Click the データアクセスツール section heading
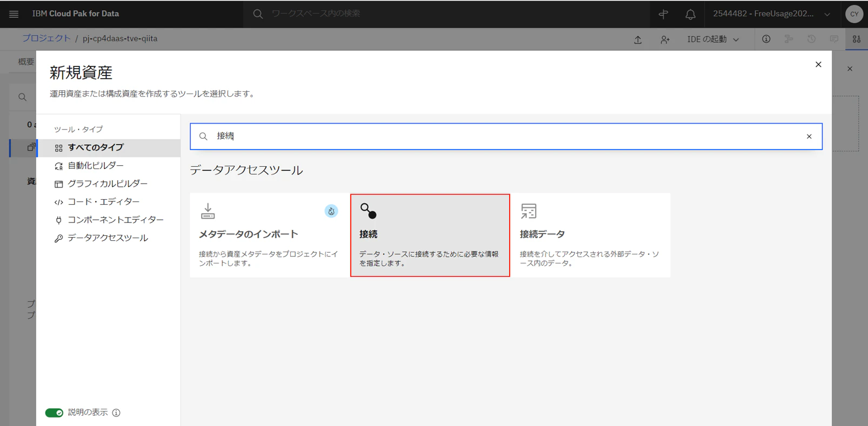The image size is (868, 426). click(x=246, y=170)
